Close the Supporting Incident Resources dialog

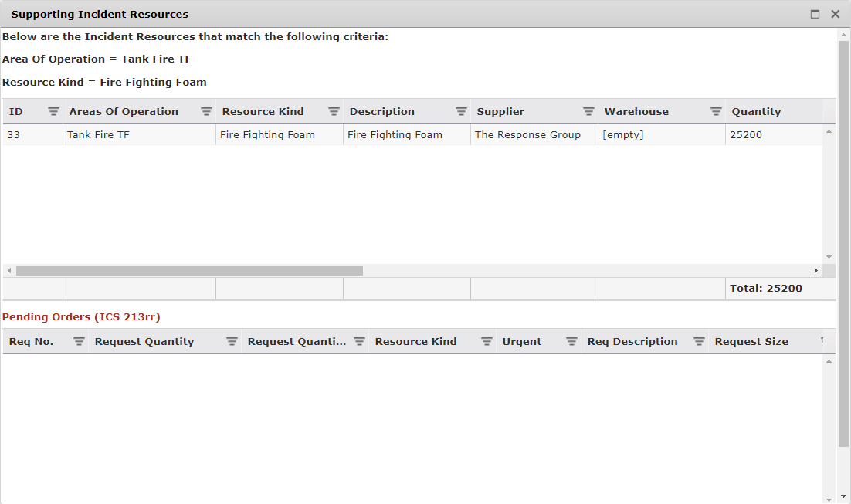pos(835,14)
